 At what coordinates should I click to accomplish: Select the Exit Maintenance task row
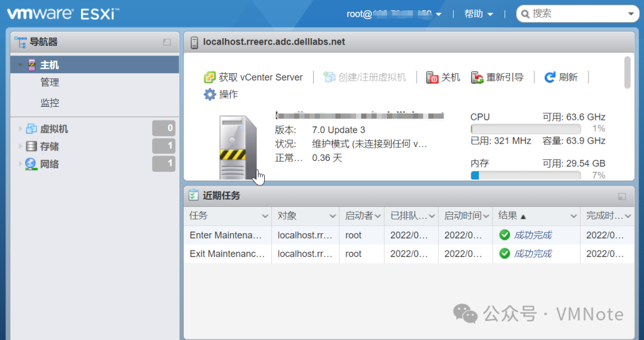point(408,254)
